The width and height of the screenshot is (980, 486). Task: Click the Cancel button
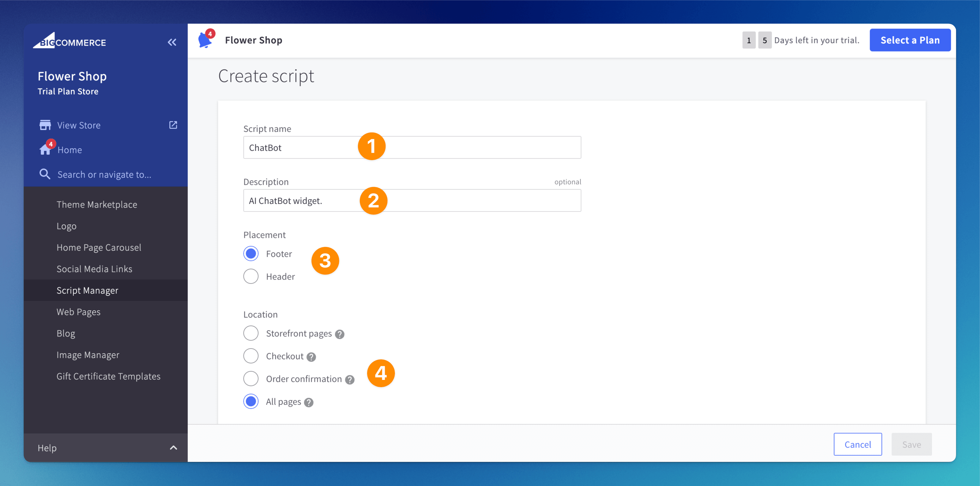(857, 444)
